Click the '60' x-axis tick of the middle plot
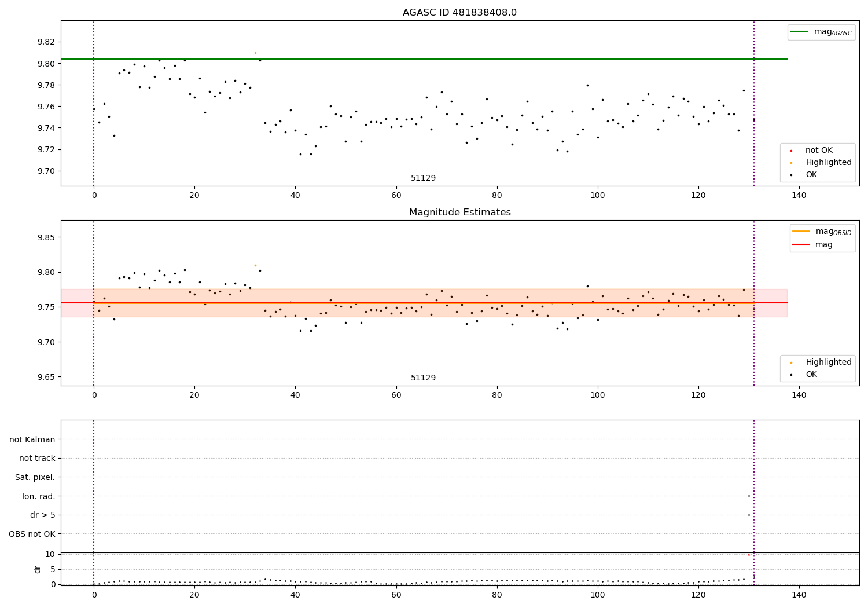This screenshot has width=868, height=608. (396, 395)
